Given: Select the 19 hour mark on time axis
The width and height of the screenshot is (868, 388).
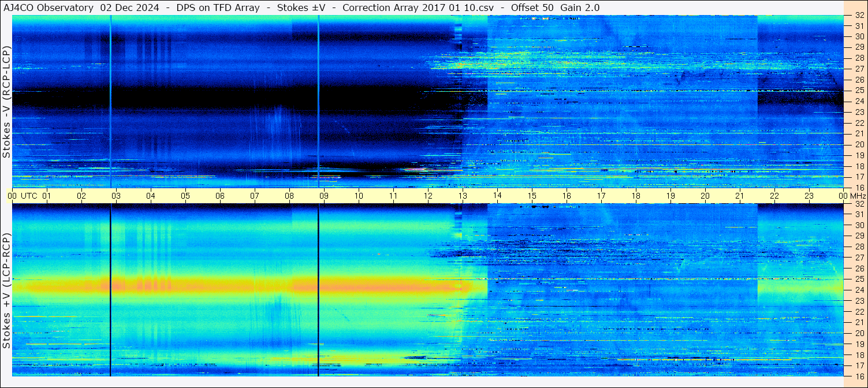Looking at the screenshot, I should coord(670,196).
